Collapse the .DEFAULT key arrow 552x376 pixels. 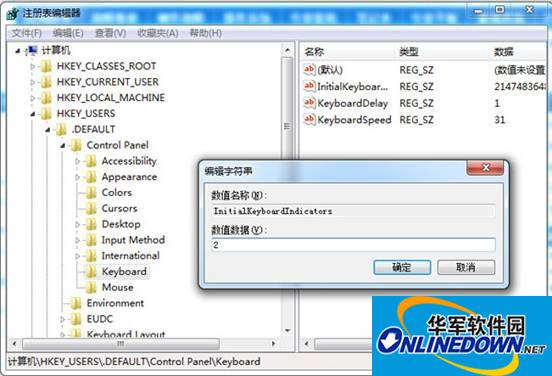[48, 130]
